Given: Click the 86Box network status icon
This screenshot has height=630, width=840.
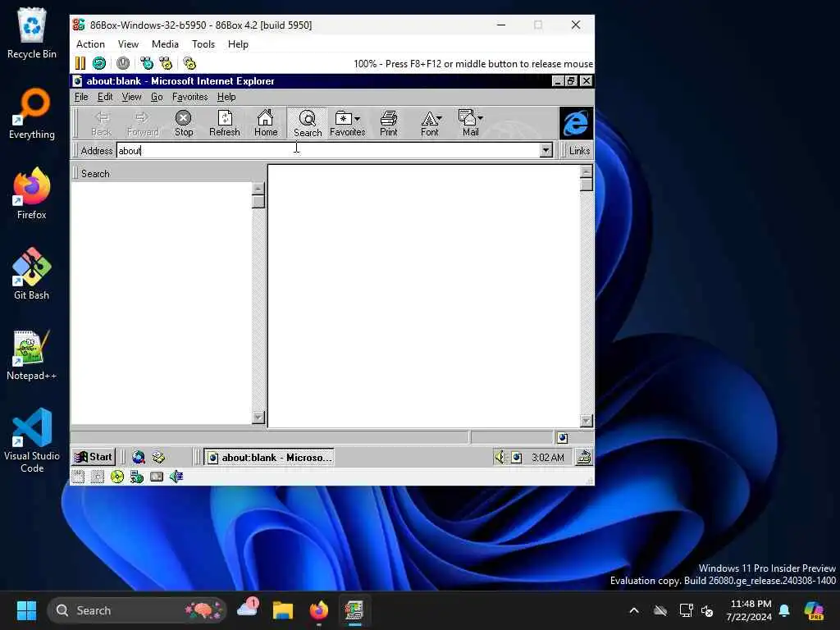Looking at the screenshot, I should [x=137, y=477].
